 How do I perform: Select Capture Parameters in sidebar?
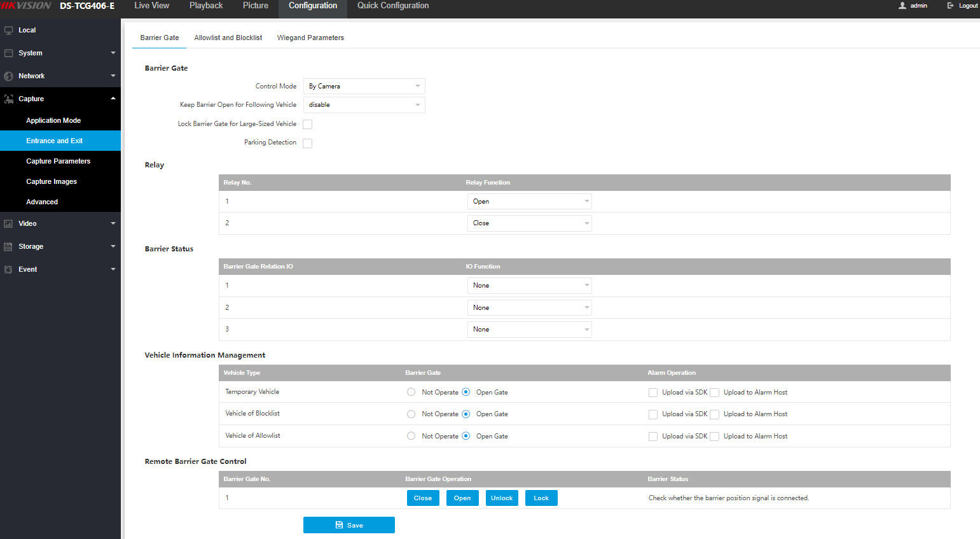59,162
